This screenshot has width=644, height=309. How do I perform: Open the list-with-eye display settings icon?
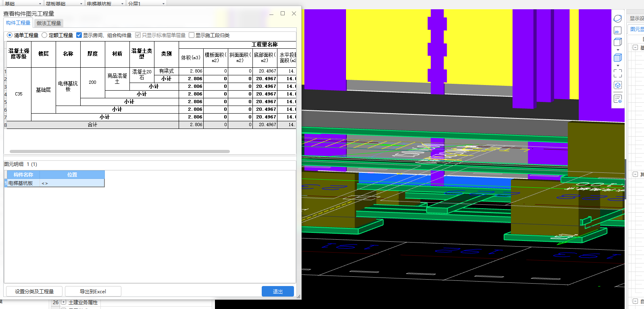tap(618, 99)
